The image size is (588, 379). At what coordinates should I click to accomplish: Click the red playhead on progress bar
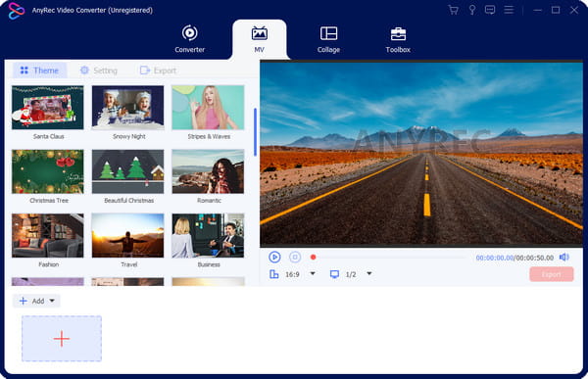tap(314, 258)
